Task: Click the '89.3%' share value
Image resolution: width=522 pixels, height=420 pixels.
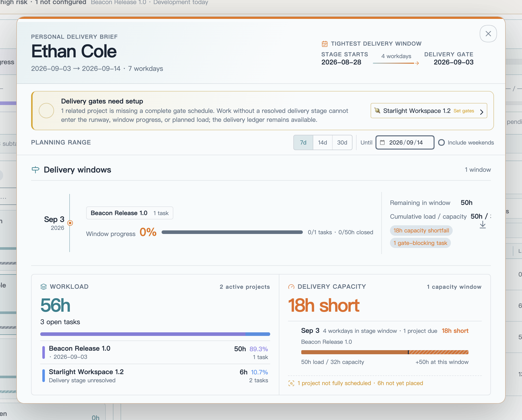Action: point(259,349)
